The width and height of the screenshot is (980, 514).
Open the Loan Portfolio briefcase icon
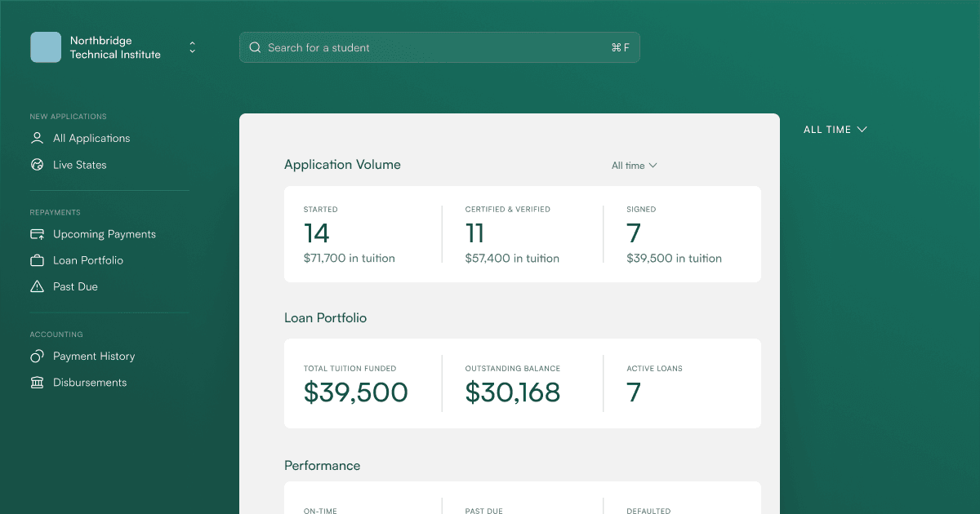[x=36, y=260]
